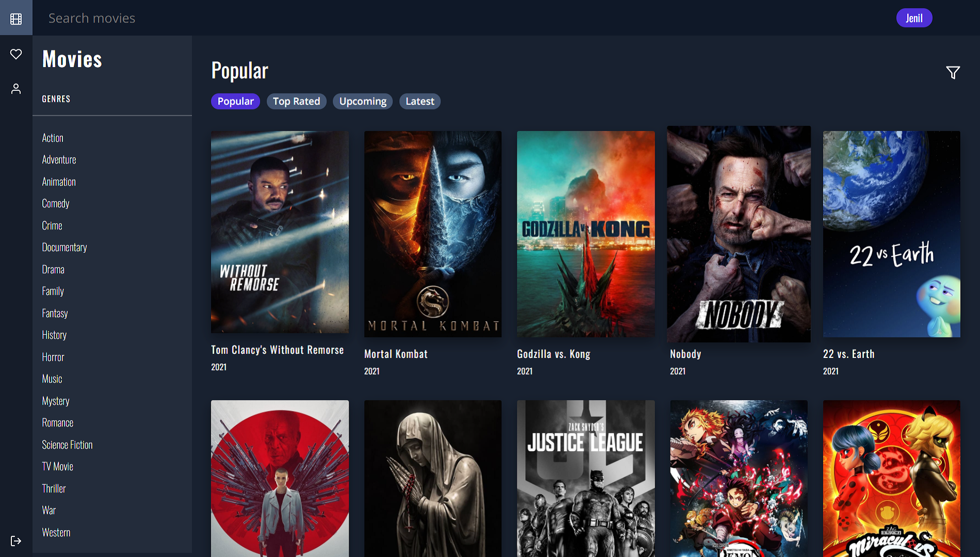The width and height of the screenshot is (980, 557).
Task: Click the Tom Clancy's Without Remorse title
Action: 277,350
